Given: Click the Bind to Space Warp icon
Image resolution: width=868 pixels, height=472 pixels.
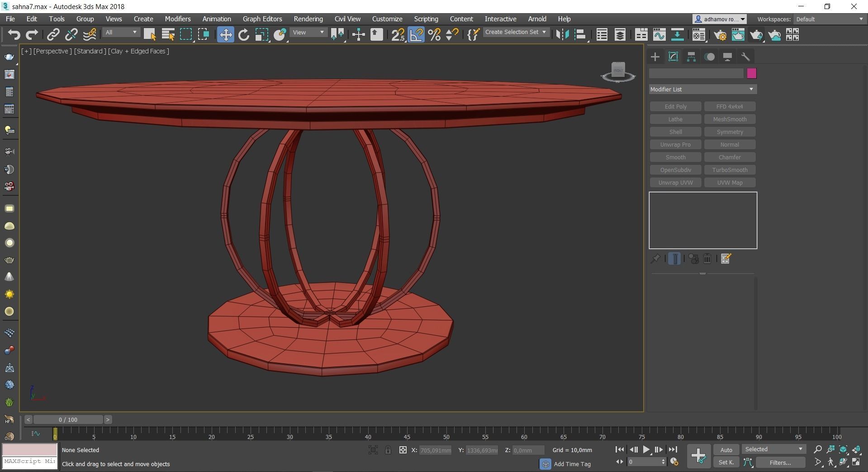Looking at the screenshot, I should [90, 35].
